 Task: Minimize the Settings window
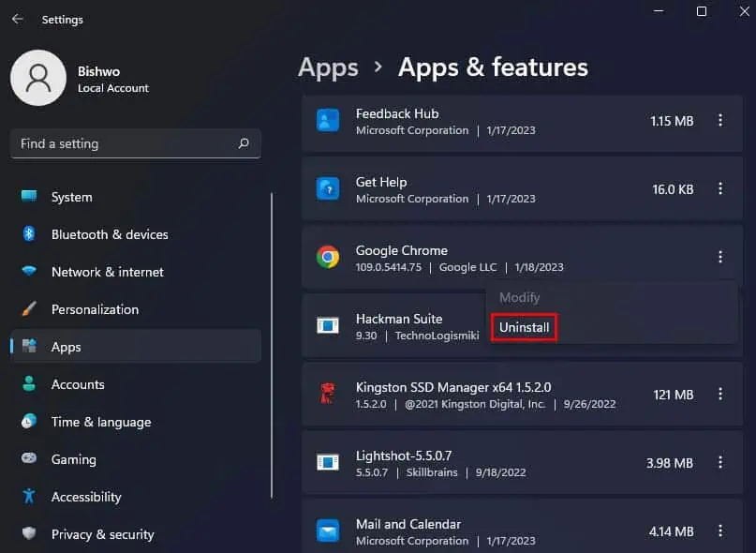659,11
